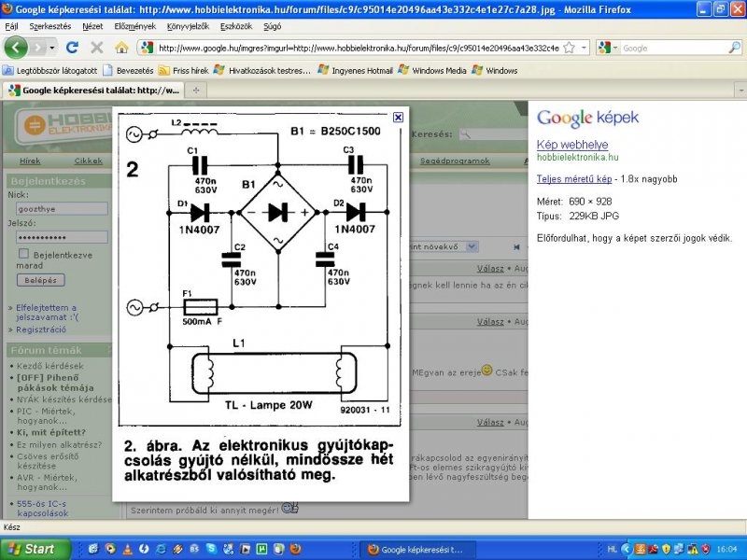Open the URL bar history dropdown
This screenshot has width=747, height=560.
584,48
